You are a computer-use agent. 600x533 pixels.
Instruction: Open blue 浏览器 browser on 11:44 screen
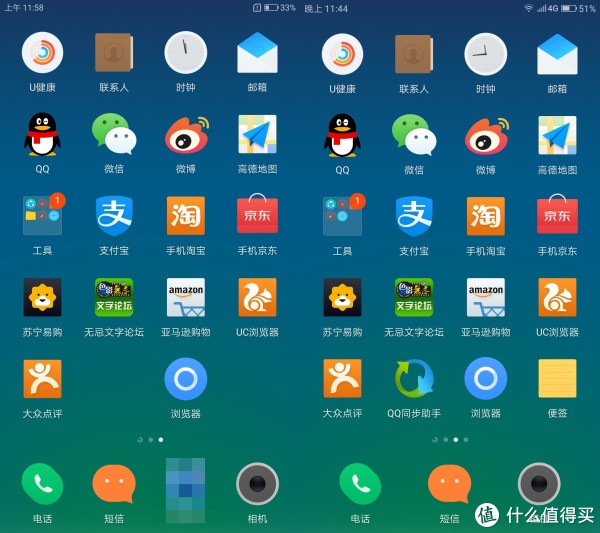[486, 378]
